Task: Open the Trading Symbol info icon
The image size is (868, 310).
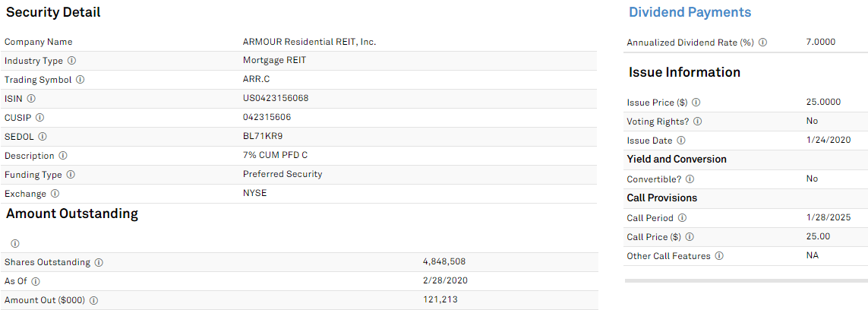Action: pyautogui.click(x=80, y=80)
